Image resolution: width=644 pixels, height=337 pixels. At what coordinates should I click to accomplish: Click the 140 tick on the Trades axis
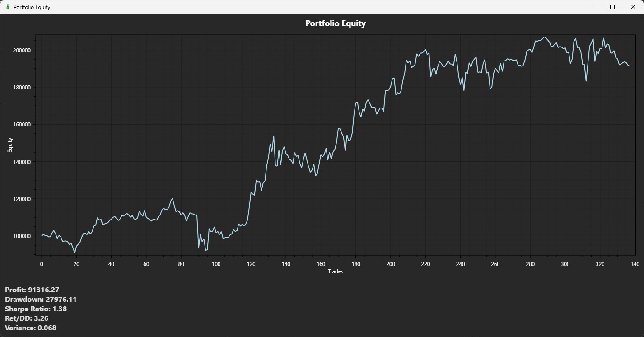(286, 264)
